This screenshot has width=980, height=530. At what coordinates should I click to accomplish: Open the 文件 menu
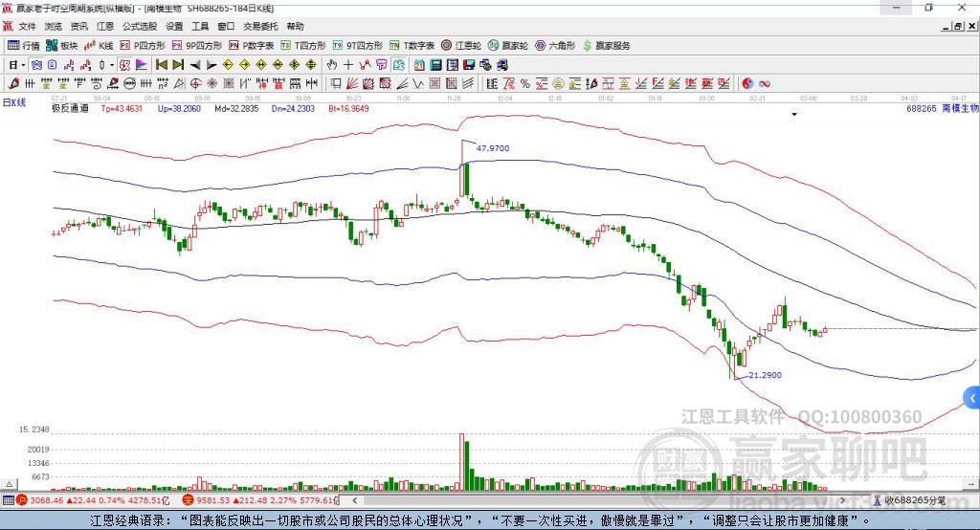[x=27, y=26]
